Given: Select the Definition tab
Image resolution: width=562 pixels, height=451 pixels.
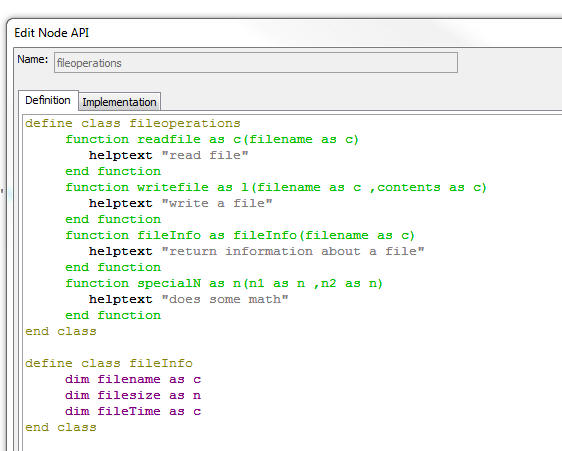Looking at the screenshot, I should pyautogui.click(x=48, y=100).
